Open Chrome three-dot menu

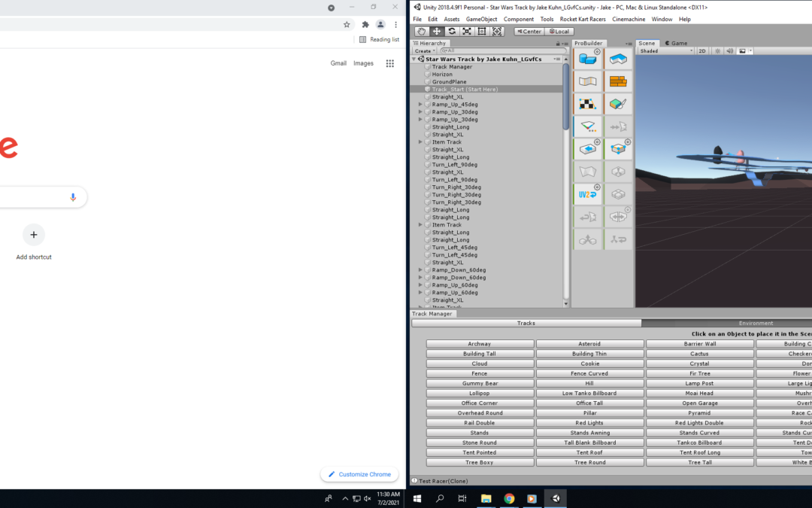(x=395, y=24)
